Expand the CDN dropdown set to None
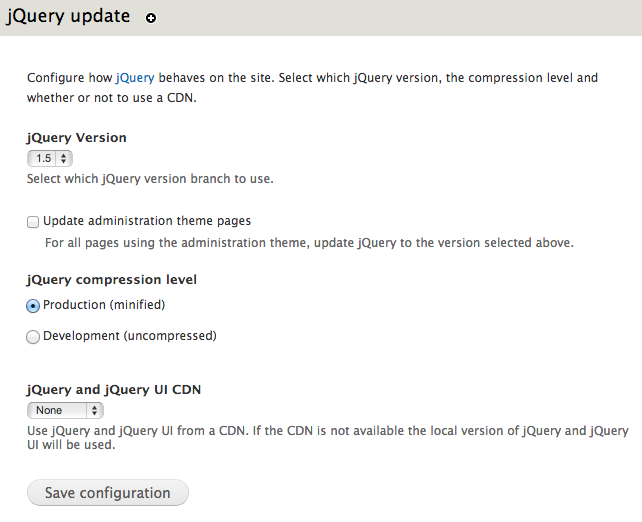The width and height of the screenshot is (642, 522). click(64, 410)
